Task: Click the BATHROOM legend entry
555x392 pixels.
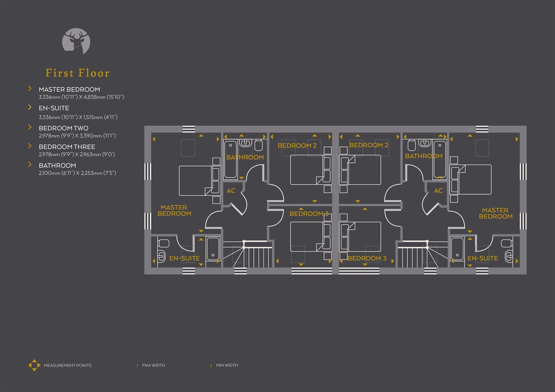Action: [x=57, y=165]
